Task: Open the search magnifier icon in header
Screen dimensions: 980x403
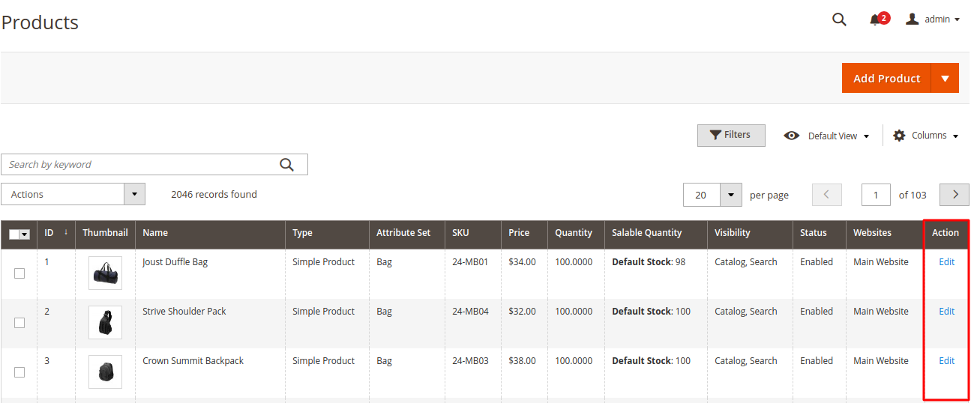Action: click(x=839, y=19)
